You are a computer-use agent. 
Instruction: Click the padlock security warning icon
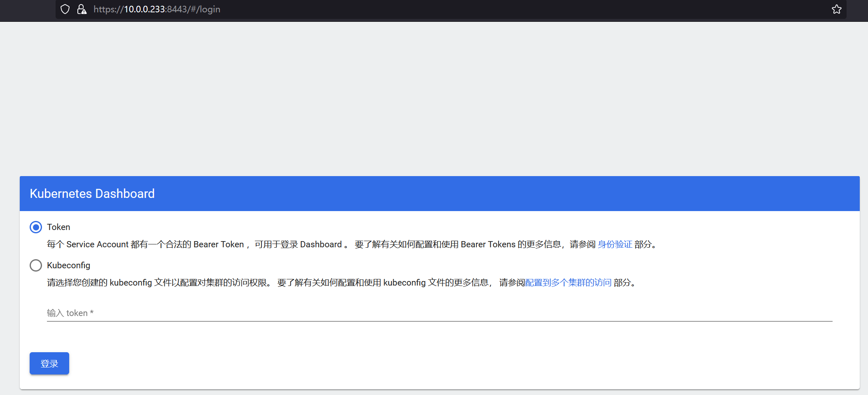[82, 9]
